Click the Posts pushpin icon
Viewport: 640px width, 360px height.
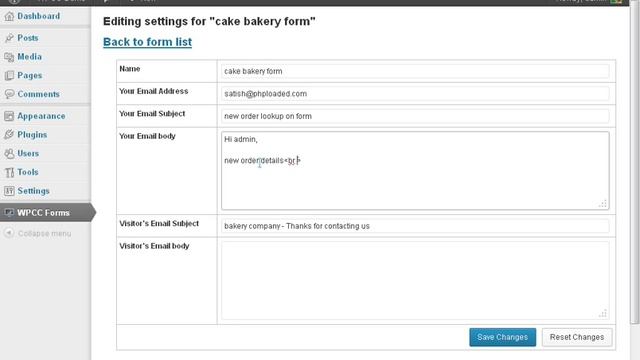(x=9, y=38)
